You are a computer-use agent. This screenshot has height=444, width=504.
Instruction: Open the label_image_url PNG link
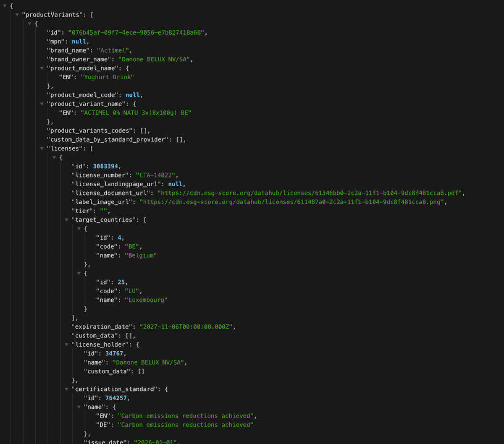pos(292,202)
